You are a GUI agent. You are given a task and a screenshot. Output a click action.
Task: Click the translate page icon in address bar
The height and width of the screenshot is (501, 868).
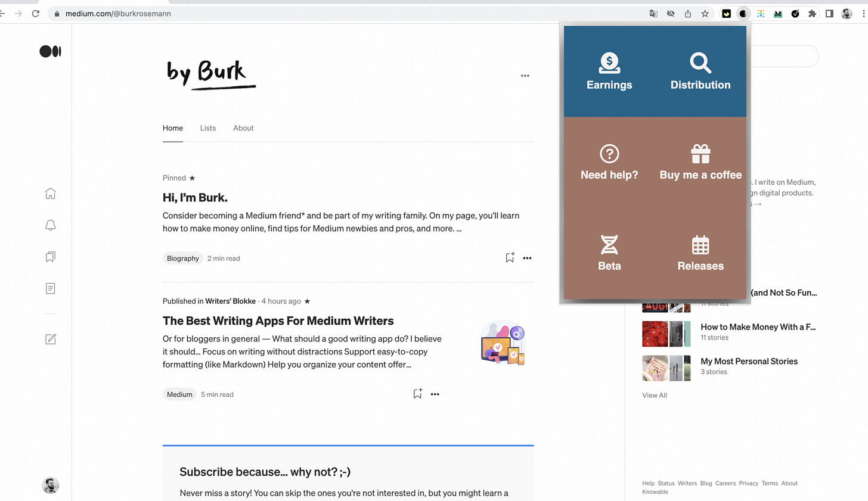point(653,14)
